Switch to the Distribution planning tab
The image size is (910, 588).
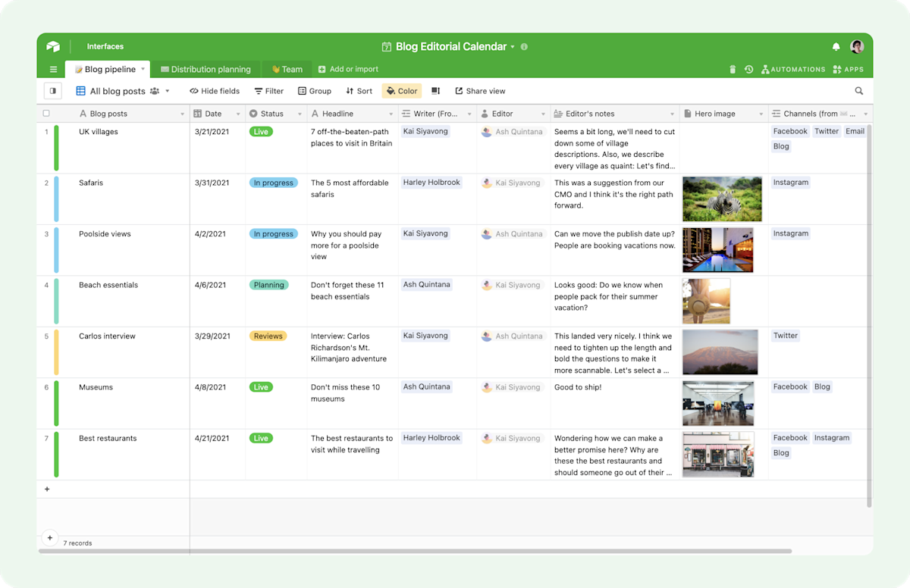(206, 69)
